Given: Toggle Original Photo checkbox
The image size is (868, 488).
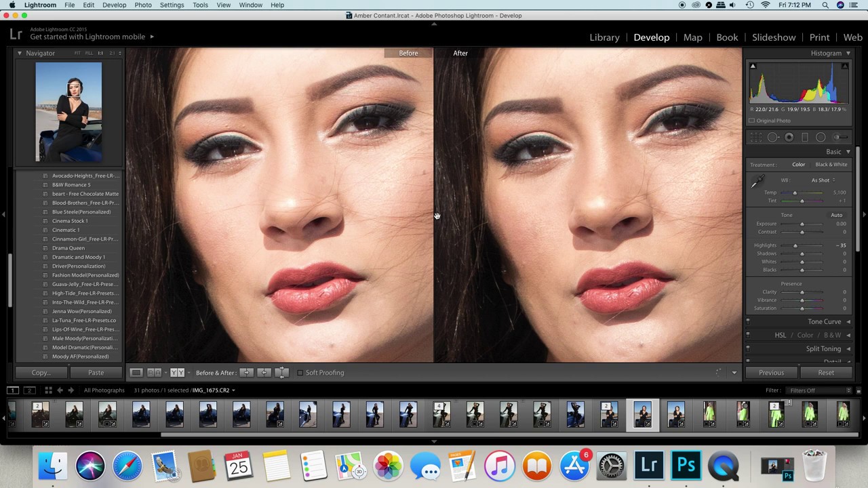Looking at the screenshot, I should coord(752,121).
